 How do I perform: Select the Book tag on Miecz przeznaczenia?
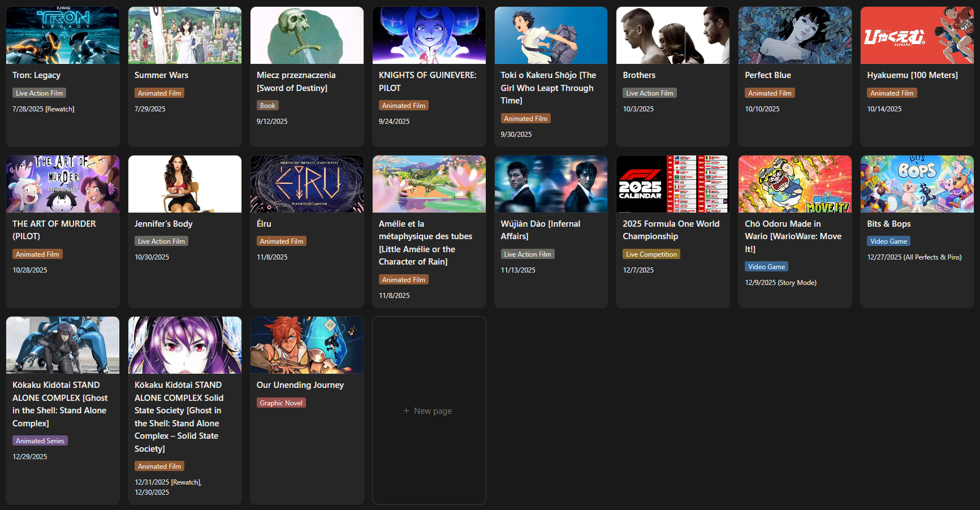(267, 106)
